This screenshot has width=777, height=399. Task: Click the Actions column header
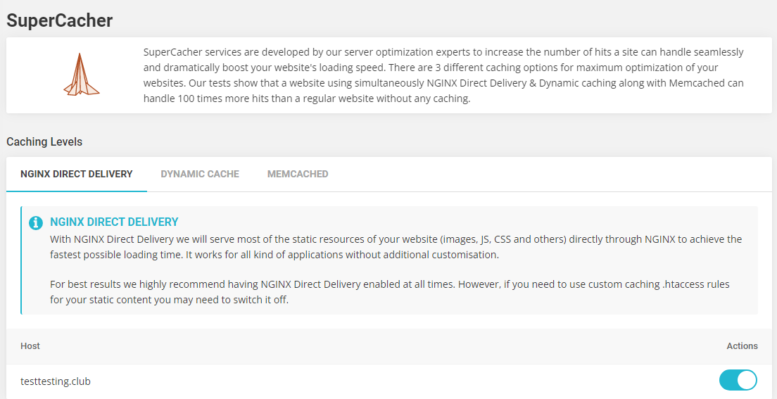click(742, 346)
